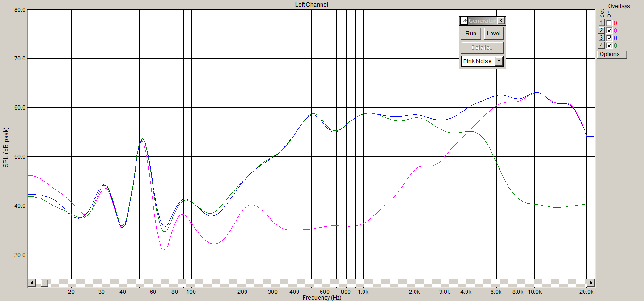Click the 200 frequency axis label
The height and width of the screenshot is (301, 644).
point(243,292)
